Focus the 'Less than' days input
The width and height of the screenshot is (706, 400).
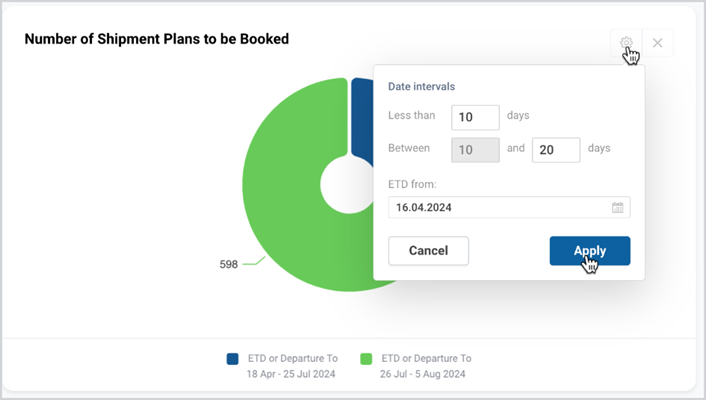[475, 117]
